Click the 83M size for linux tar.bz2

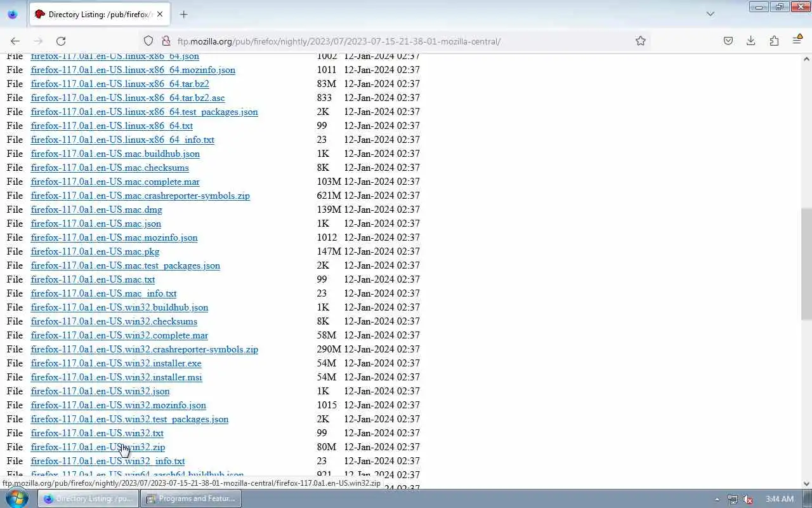pos(327,84)
